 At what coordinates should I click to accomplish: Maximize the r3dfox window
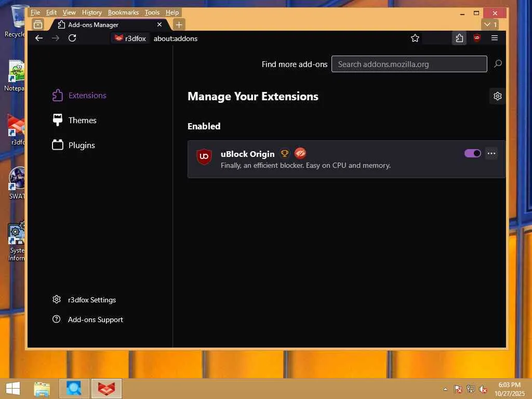tap(476, 13)
